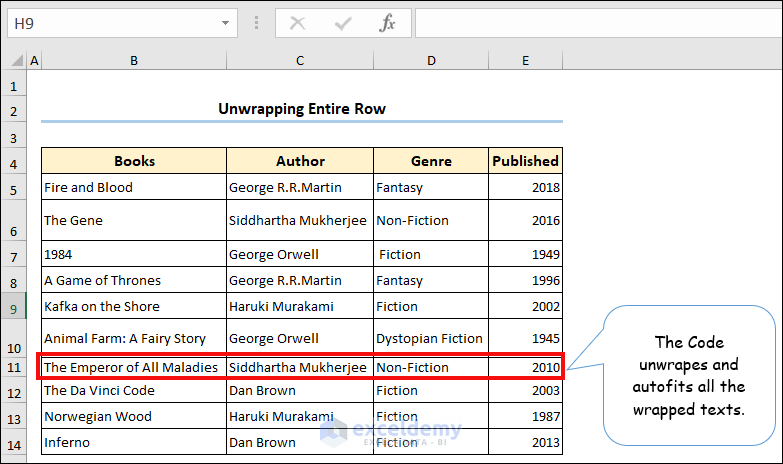Image resolution: width=783 pixels, height=464 pixels.
Task: Select row 1 header
Action: point(13,85)
